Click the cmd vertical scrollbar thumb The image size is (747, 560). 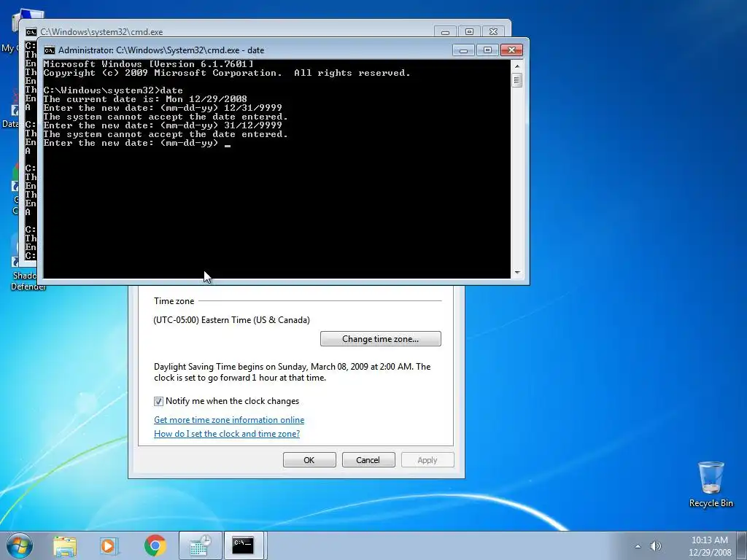(x=517, y=80)
